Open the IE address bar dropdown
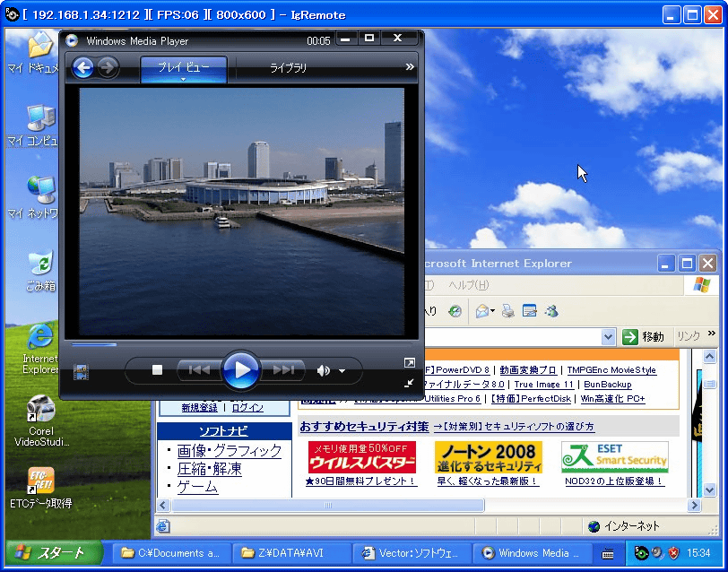 (x=608, y=336)
